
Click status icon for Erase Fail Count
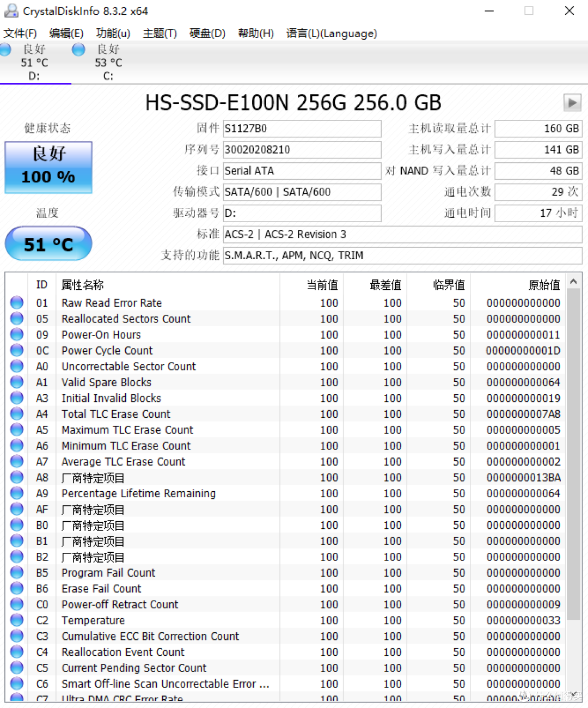pyautogui.click(x=17, y=588)
